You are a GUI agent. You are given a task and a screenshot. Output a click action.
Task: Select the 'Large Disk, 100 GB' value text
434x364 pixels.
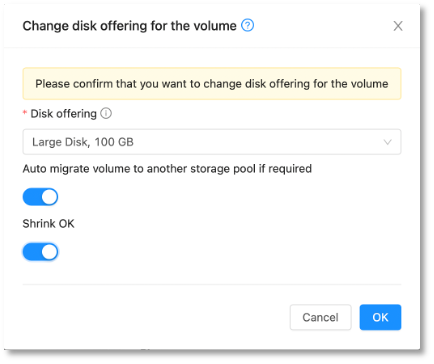tap(83, 142)
